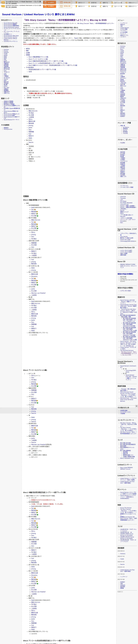Image resolution: width=138 pixels, height=644 pixels.
Task: Open Thanatos under Sound Horizon CD
Action: pos(123,198)
